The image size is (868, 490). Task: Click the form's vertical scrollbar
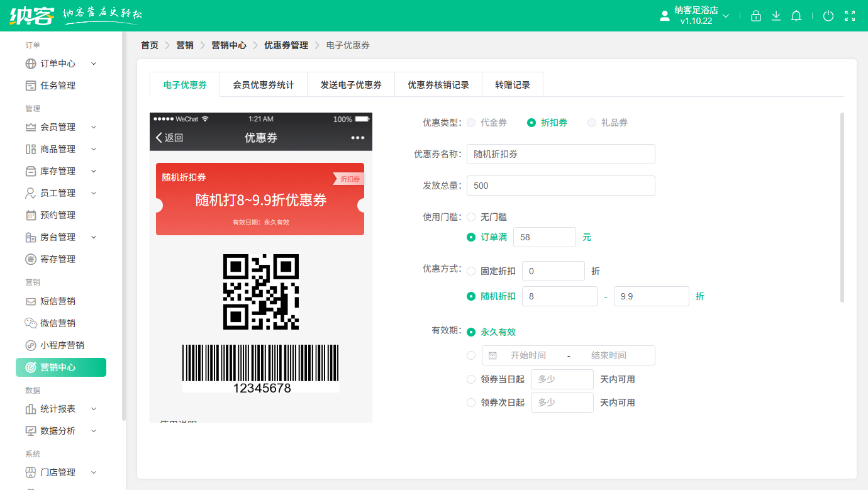coord(842,208)
